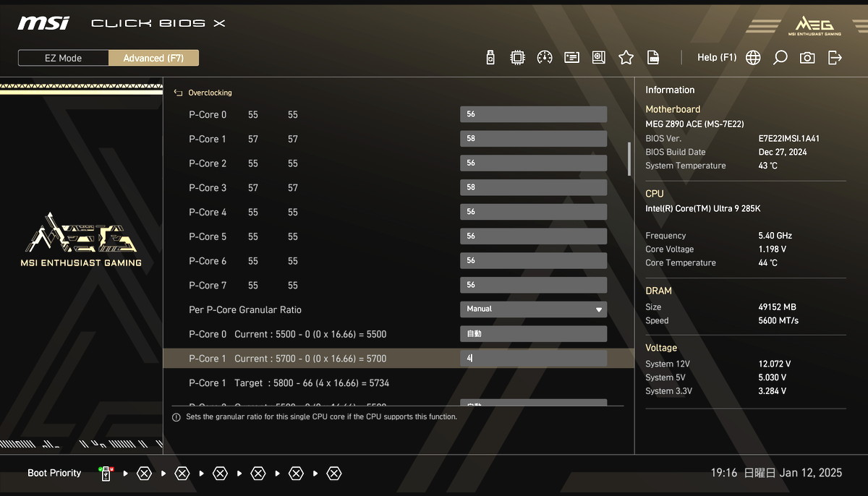Click the DRAM size '49152 MB'
868x496 pixels.
click(778, 307)
